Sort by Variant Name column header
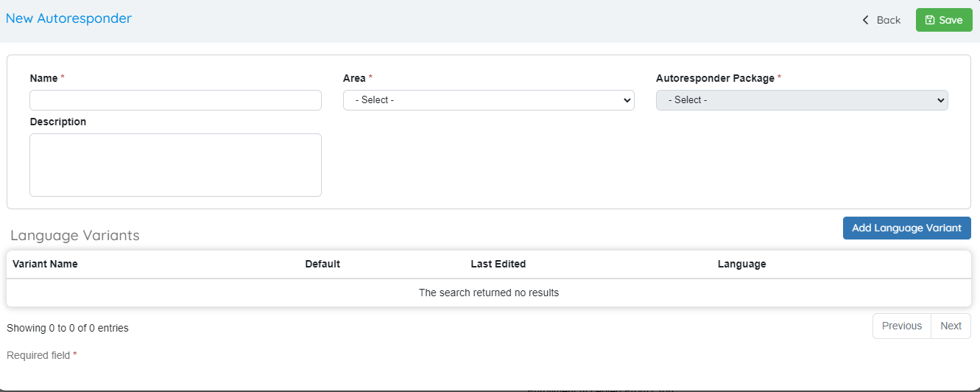The width and height of the screenshot is (980, 392). 45,264
